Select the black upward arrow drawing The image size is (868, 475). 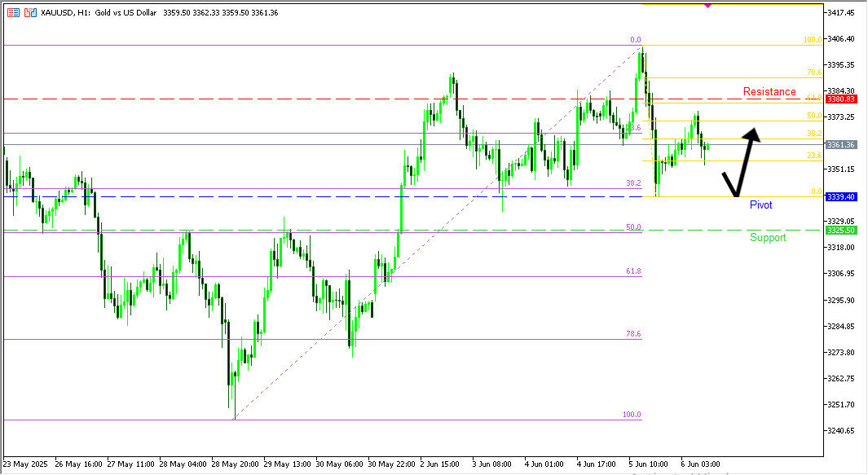coord(746,163)
